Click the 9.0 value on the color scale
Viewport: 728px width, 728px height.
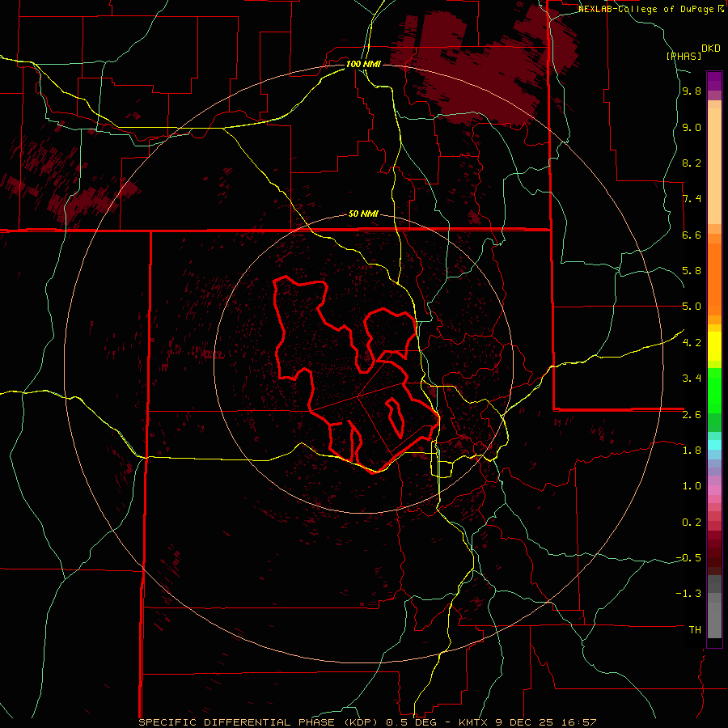[692, 127]
